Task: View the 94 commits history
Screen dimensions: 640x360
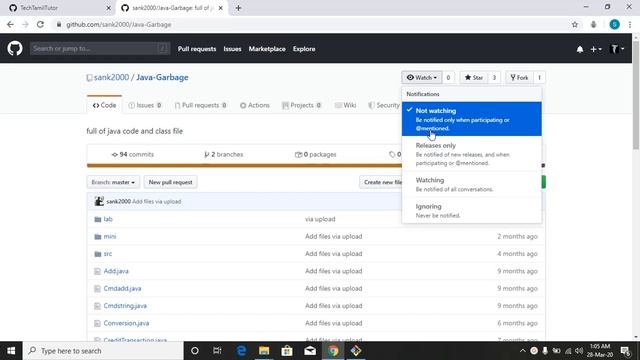Action: click(133, 154)
